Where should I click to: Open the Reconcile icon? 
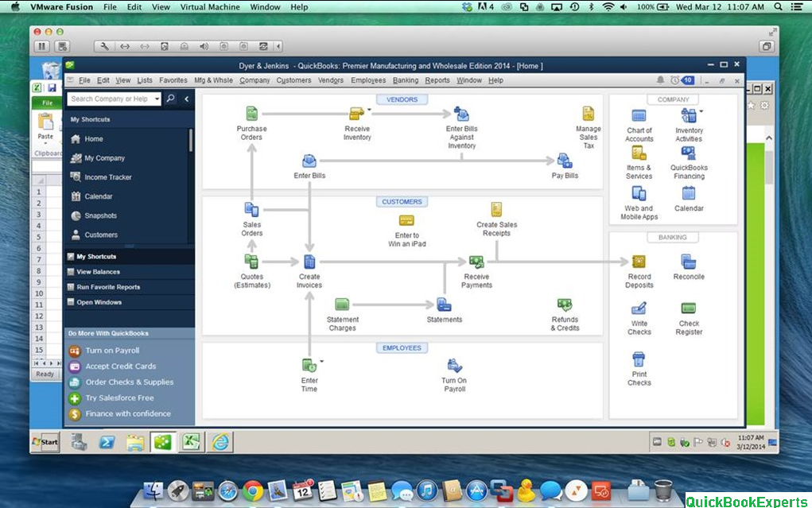point(689,262)
